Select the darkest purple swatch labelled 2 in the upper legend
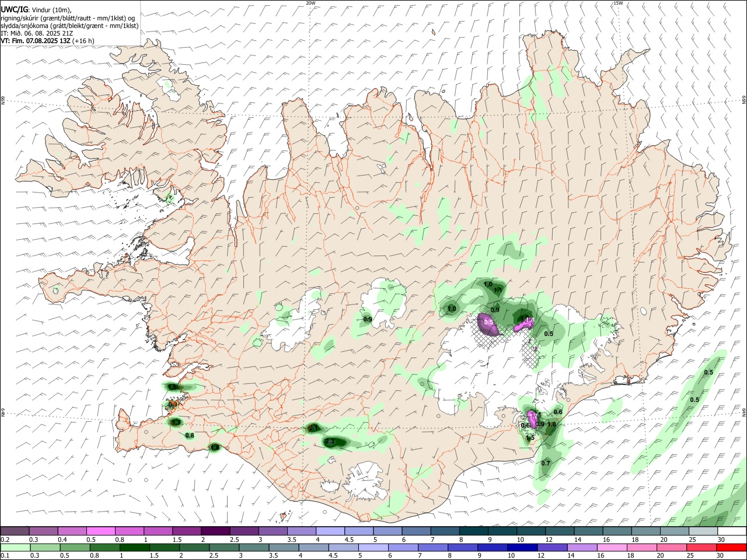Screen dimensions: 747x560 [x=215, y=531]
